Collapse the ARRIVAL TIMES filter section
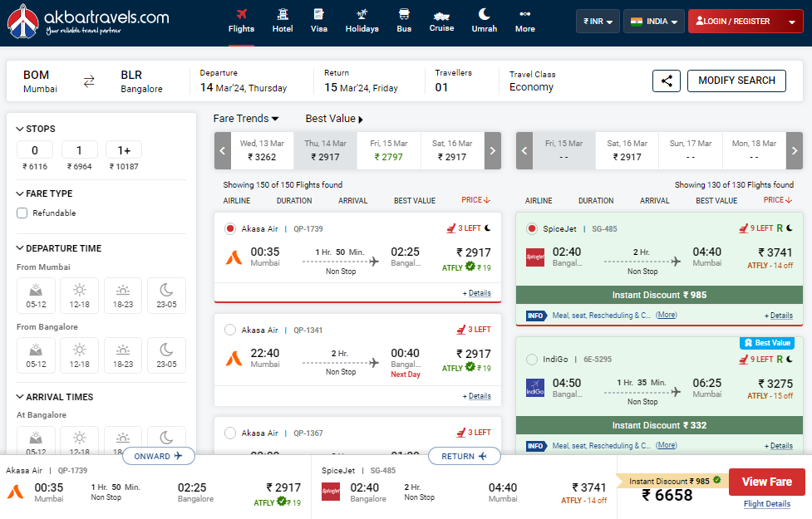The image size is (812, 519). 55,397
